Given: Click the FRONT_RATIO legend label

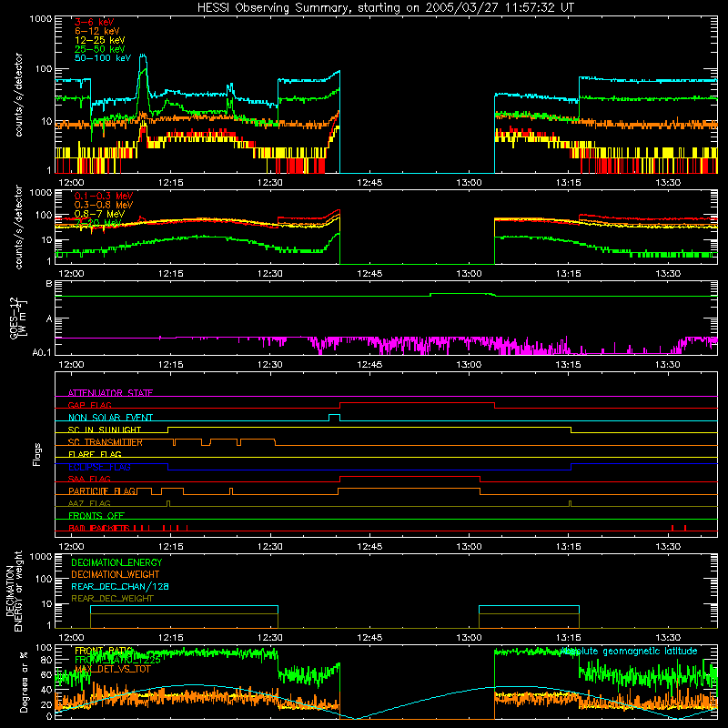Looking at the screenshot, I should tap(104, 651).
